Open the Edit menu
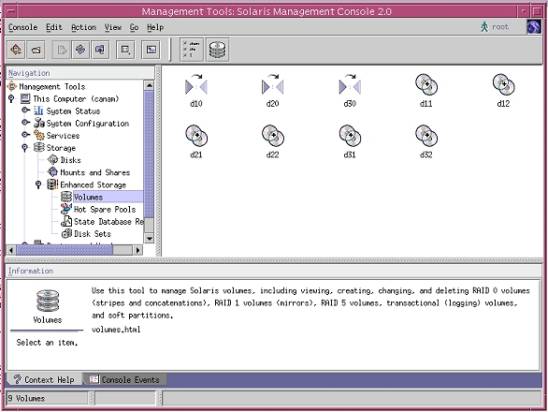The height and width of the screenshot is (412, 548). 54,27
